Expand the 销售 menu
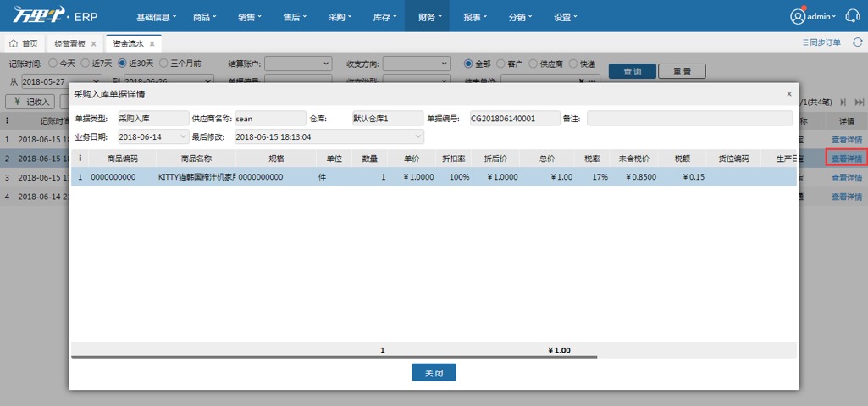The image size is (868, 406). pos(250,17)
